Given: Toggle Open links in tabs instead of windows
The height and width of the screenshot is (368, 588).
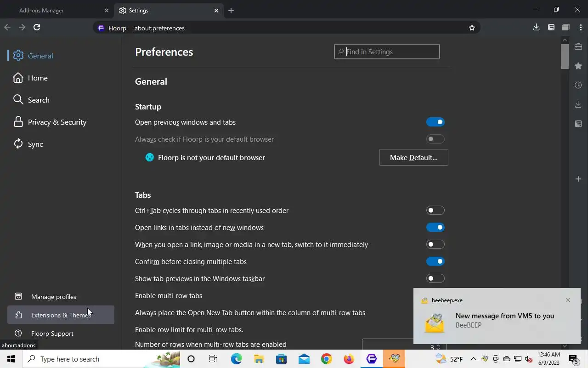Looking at the screenshot, I should point(435,227).
